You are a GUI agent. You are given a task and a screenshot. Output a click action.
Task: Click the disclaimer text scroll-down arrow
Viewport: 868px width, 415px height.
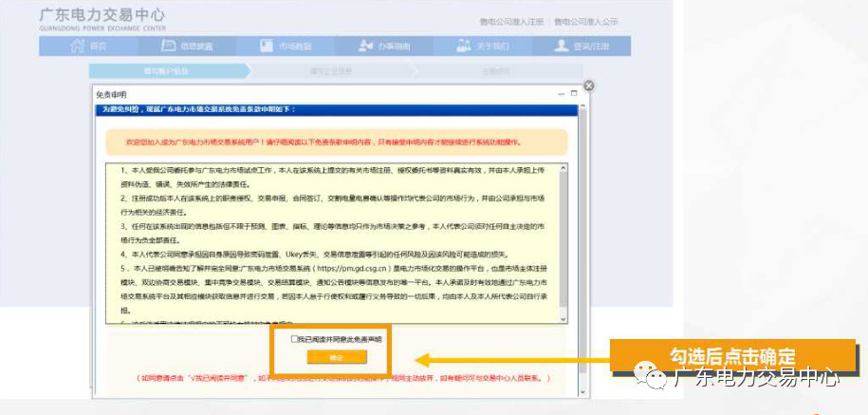tap(563, 320)
